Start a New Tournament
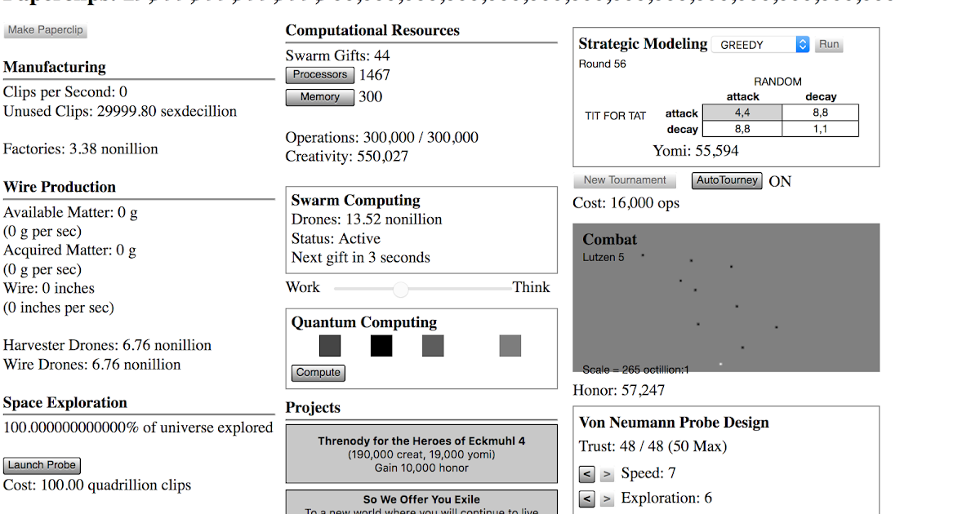Image resolution: width=980 pixels, height=514 pixels. 626,180
